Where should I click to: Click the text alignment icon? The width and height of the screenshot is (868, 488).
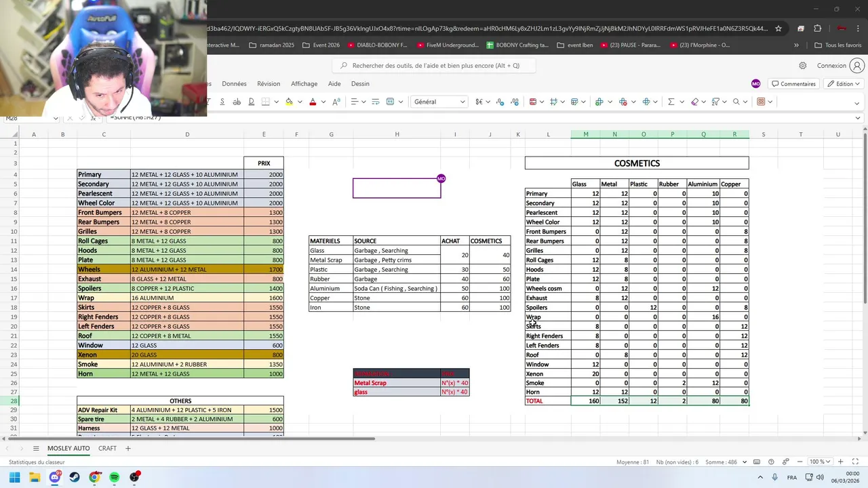[354, 102]
